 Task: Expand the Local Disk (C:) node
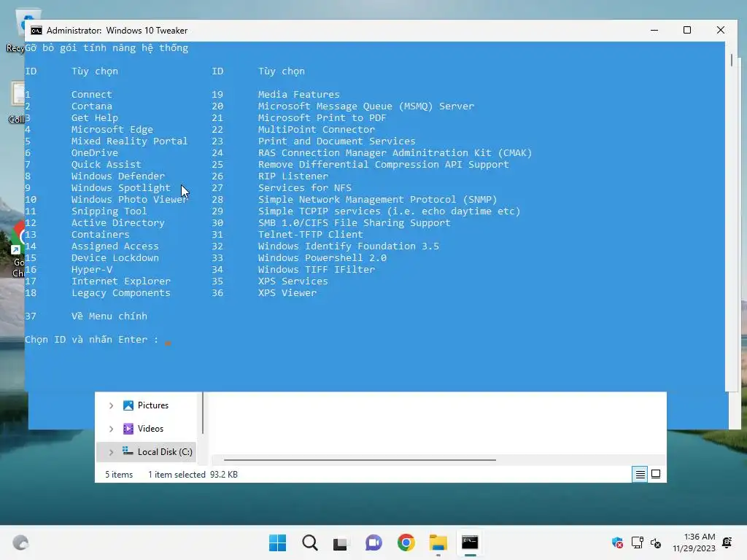tap(111, 452)
